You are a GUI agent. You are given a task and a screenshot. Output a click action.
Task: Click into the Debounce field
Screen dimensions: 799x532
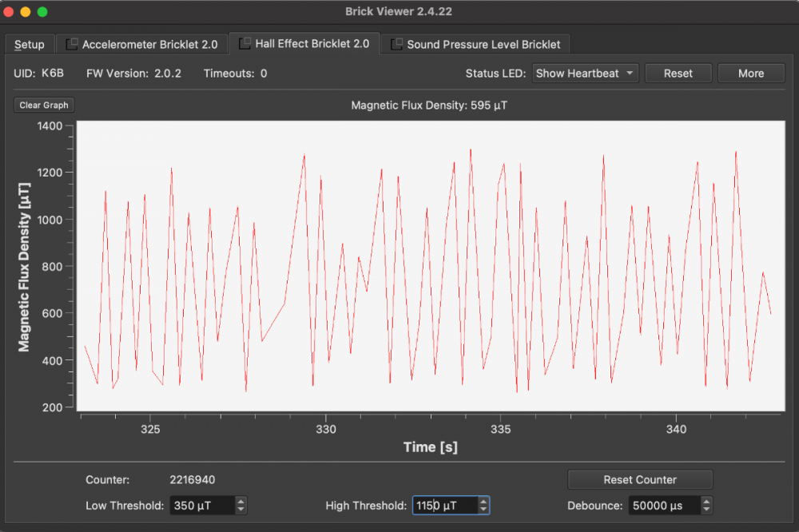[663, 506]
